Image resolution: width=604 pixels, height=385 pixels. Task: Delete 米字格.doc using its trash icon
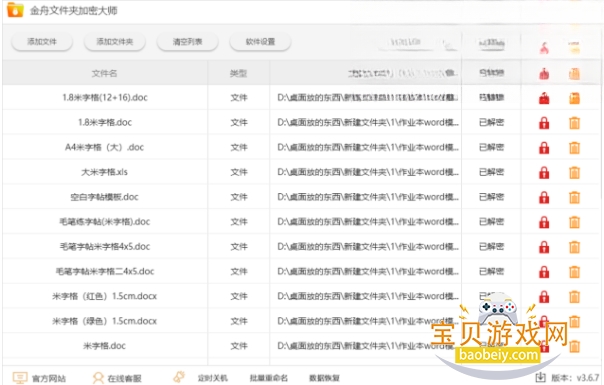tap(574, 346)
